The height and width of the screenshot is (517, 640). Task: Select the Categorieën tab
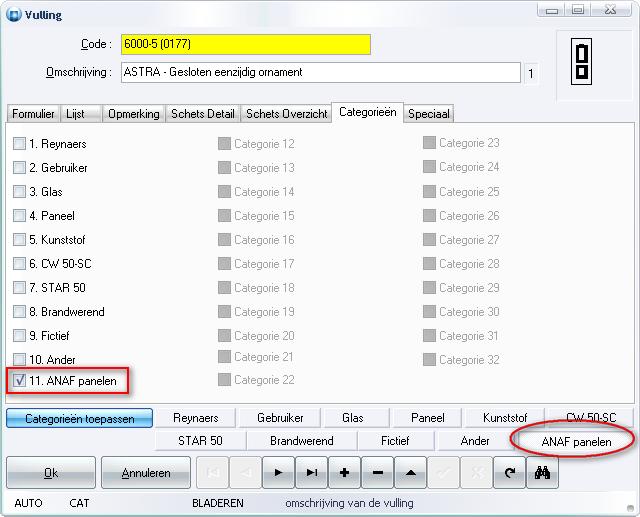click(368, 112)
